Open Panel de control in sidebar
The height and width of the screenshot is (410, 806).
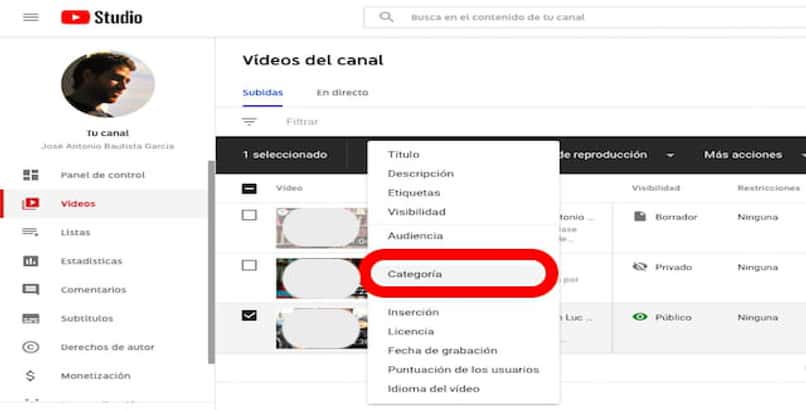[x=103, y=175]
